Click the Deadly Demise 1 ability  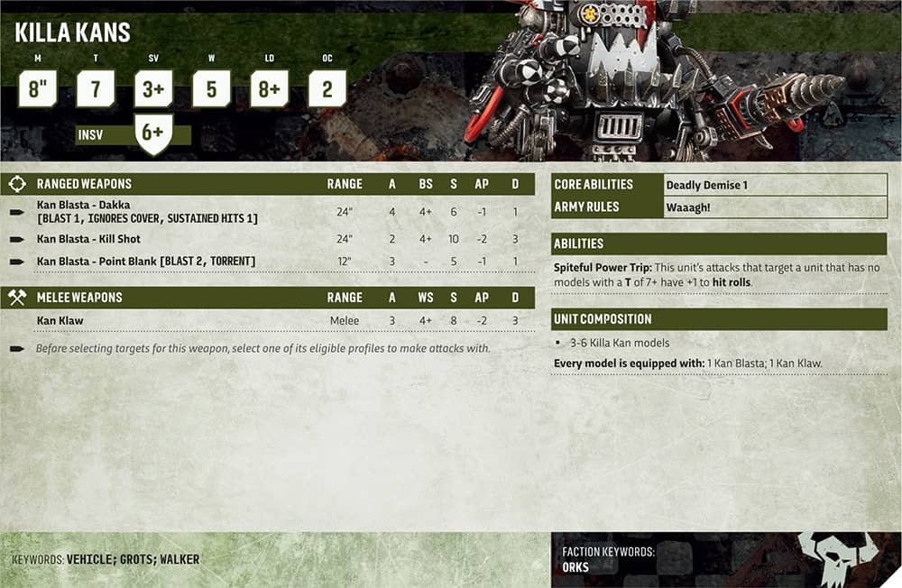(x=707, y=185)
